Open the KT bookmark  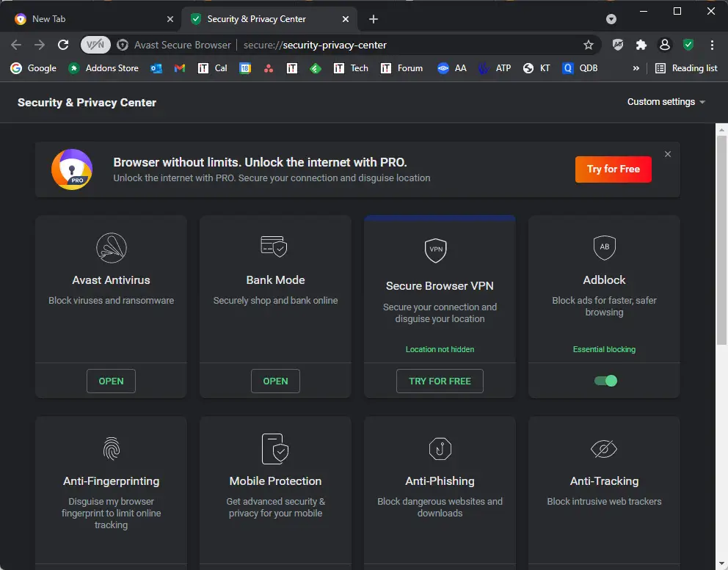(536, 68)
